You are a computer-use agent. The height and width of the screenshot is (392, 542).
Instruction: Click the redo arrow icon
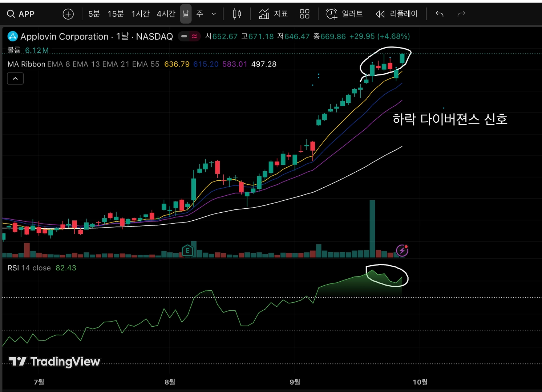[461, 14]
